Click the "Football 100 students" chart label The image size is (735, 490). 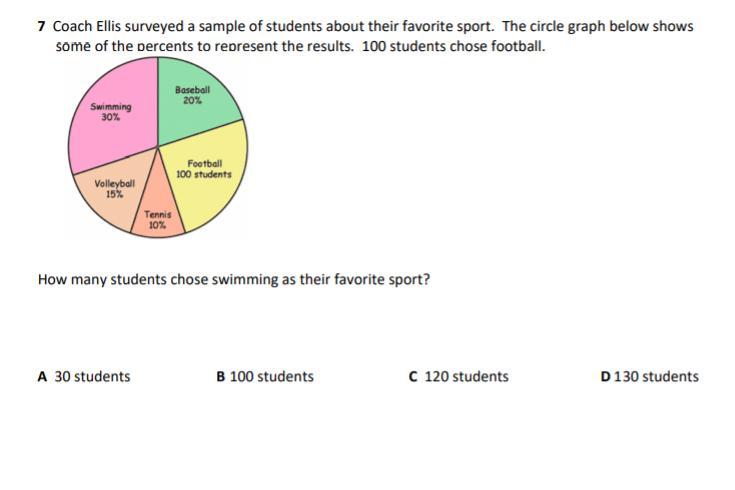click(x=204, y=169)
